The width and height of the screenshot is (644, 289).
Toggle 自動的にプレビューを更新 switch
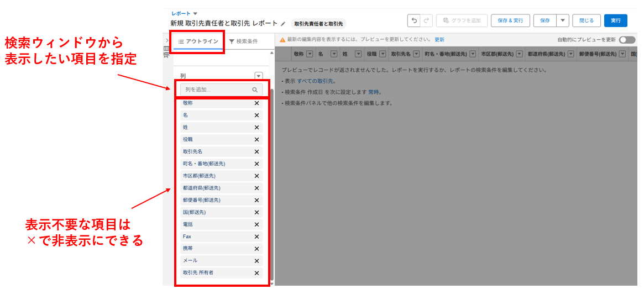627,40
